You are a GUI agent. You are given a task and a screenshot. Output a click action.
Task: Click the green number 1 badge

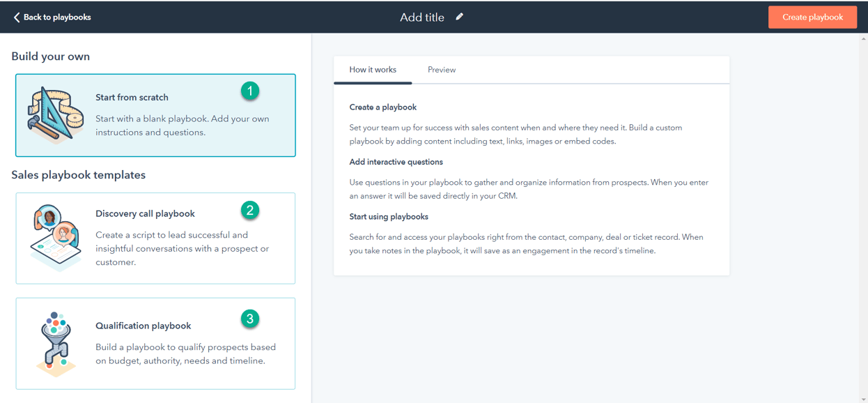coord(249,91)
